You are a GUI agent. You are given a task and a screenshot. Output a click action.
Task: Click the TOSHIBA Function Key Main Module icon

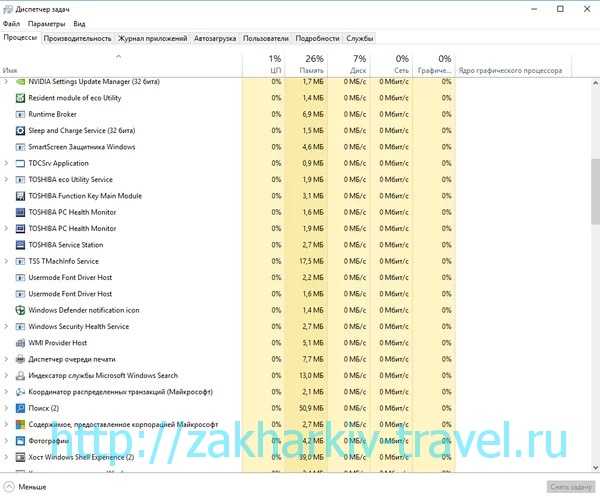(x=20, y=196)
